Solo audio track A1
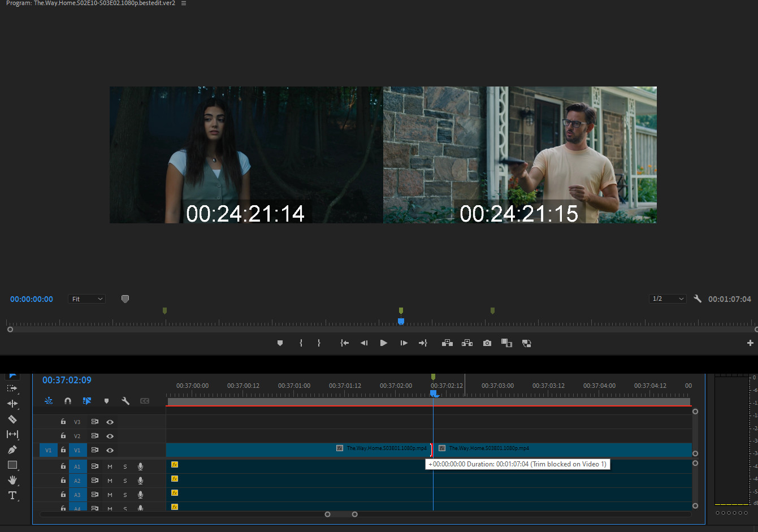The image size is (758, 532). tap(125, 466)
